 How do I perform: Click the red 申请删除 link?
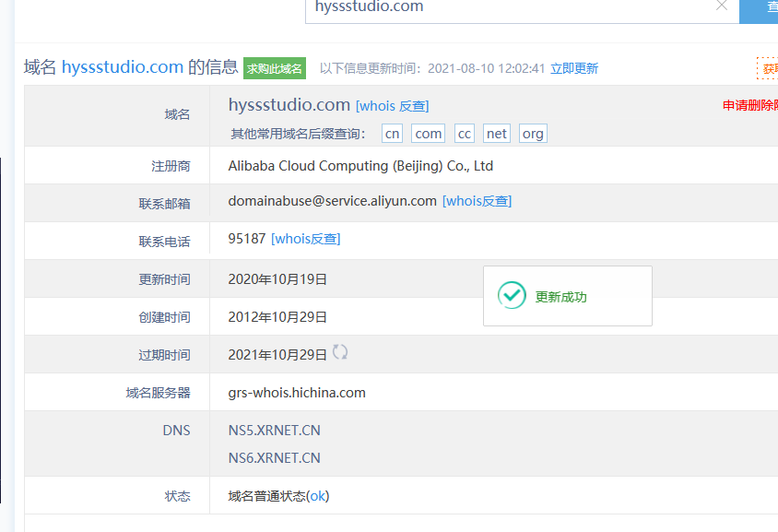click(x=750, y=105)
